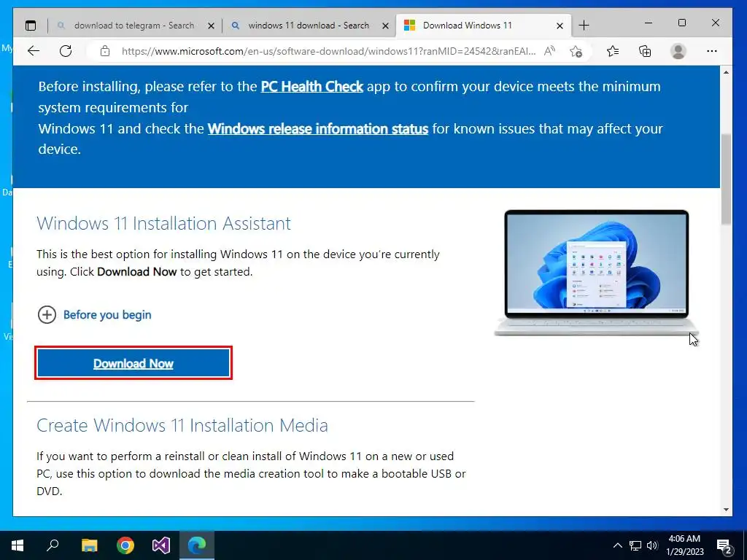
Task: Open the user profile avatar
Action: pos(678,51)
